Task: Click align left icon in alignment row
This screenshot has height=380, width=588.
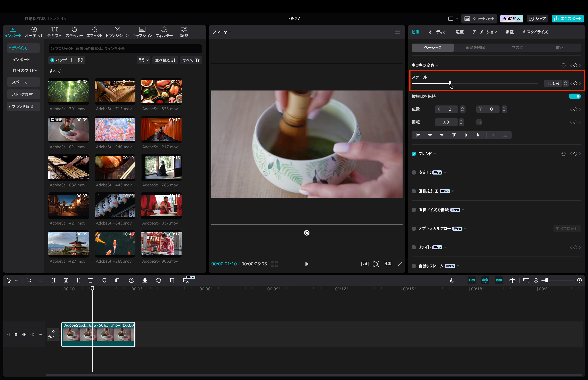Action: click(x=418, y=135)
